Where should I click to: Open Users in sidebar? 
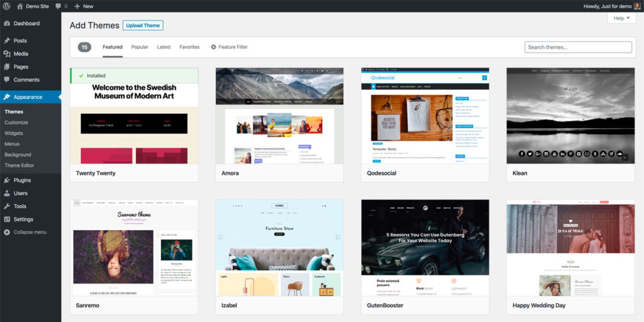(21, 193)
